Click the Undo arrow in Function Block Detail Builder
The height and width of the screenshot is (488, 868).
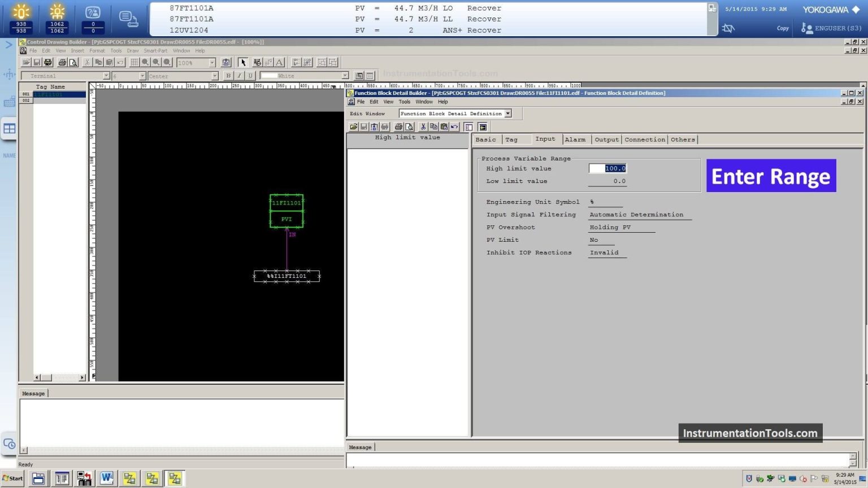click(x=454, y=127)
